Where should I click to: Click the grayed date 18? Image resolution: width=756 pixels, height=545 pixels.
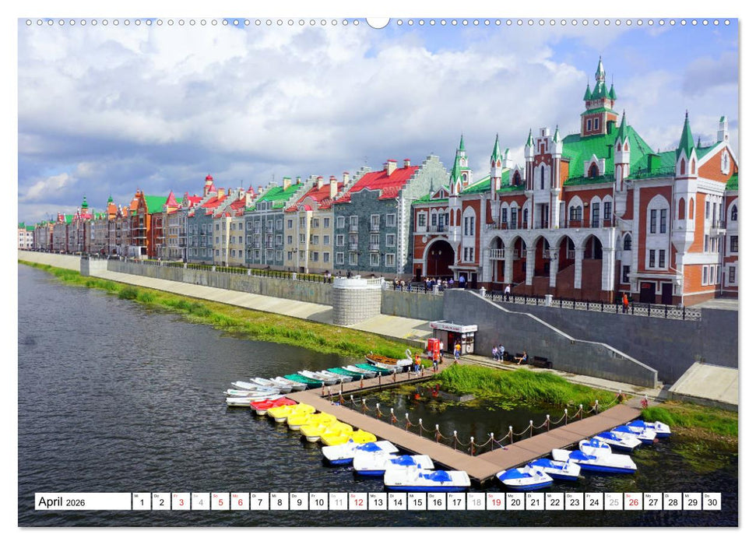coord(476,504)
